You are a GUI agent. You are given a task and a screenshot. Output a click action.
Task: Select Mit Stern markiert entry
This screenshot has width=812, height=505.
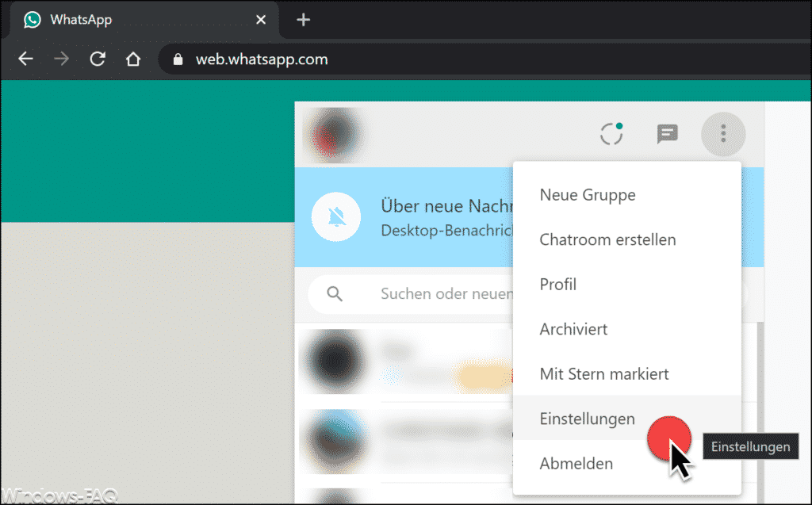[x=627, y=373]
